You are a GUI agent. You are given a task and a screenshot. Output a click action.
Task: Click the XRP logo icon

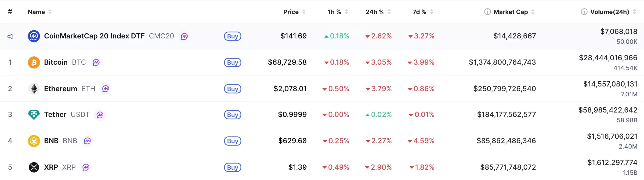(x=34, y=167)
